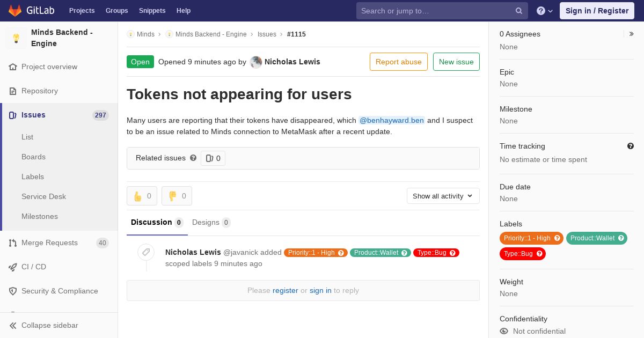Open Issues List in sidebar
This screenshot has width=644, height=338.
tap(27, 137)
